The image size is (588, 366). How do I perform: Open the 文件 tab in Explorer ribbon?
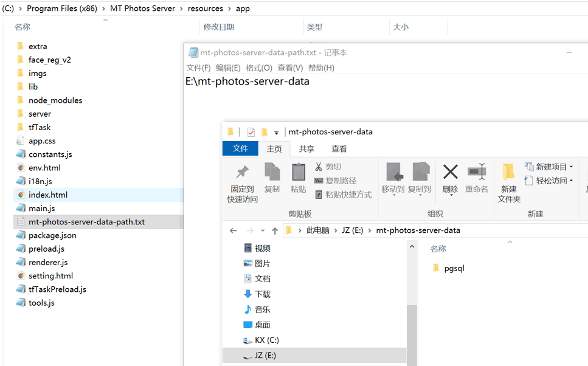(x=240, y=149)
